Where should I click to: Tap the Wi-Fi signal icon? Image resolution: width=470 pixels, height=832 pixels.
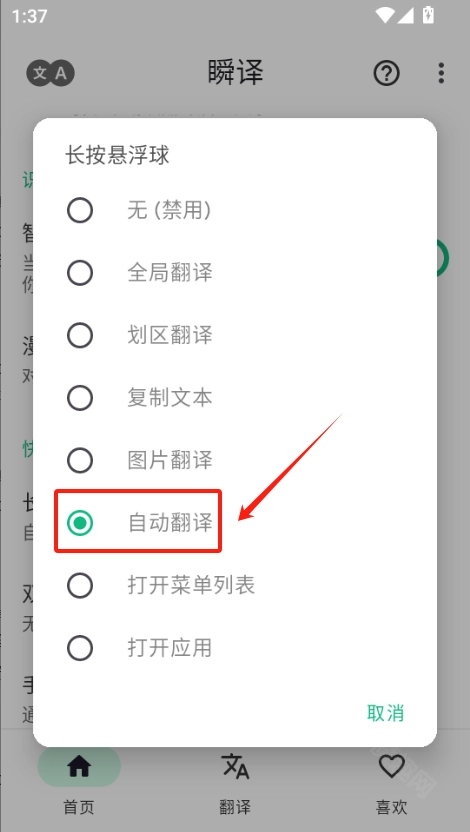pyautogui.click(x=385, y=15)
